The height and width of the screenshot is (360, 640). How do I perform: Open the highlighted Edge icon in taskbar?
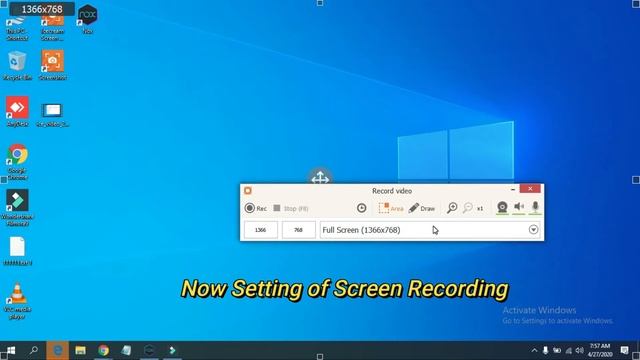58,350
